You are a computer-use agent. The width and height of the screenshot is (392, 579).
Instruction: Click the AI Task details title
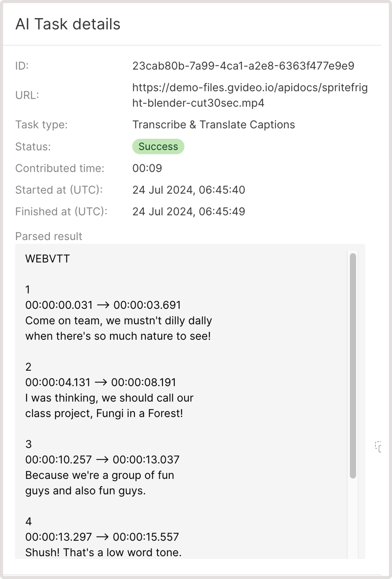68,24
